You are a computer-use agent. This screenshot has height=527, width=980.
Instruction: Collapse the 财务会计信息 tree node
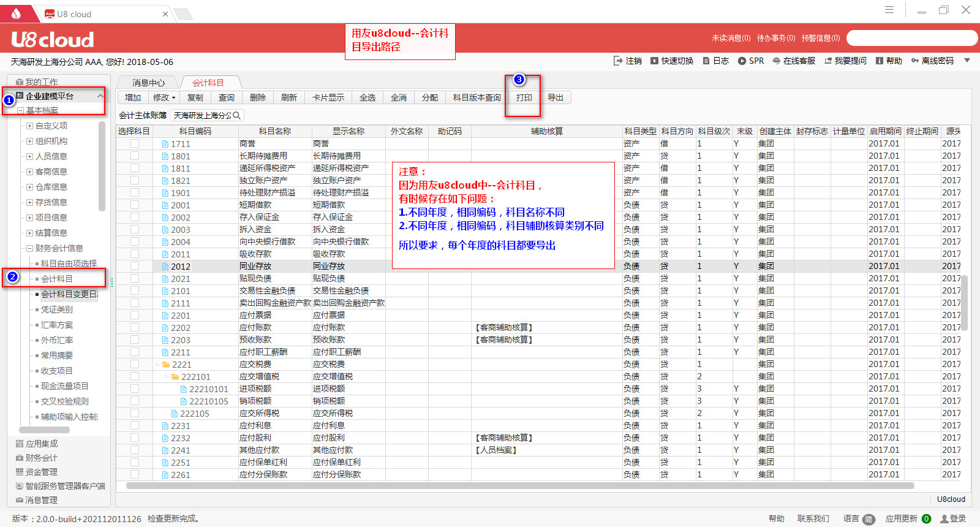(29, 248)
